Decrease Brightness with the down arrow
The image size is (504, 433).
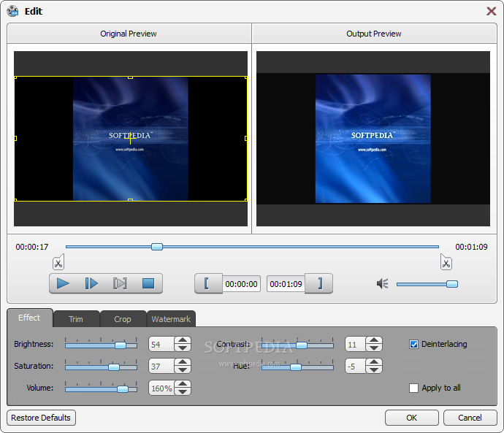[183, 348]
